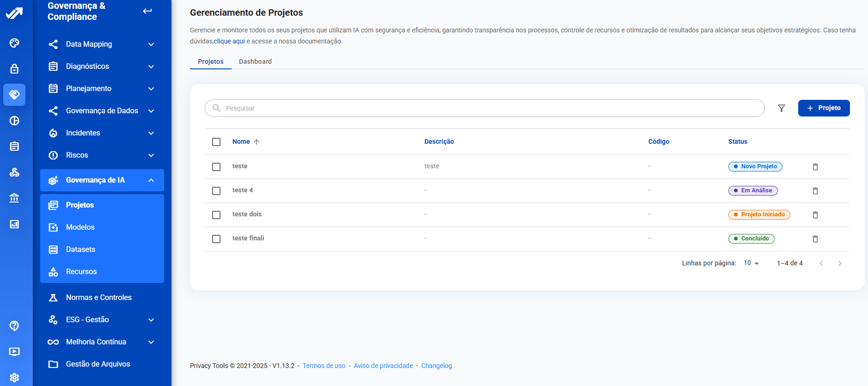Click the filter funnel icon
This screenshot has width=868, height=386.
781,108
